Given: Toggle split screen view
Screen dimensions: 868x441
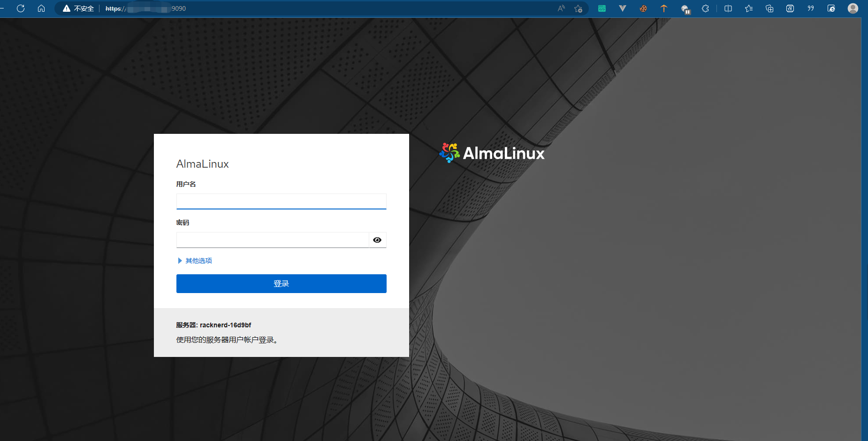Looking at the screenshot, I should click(x=728, y=8).
